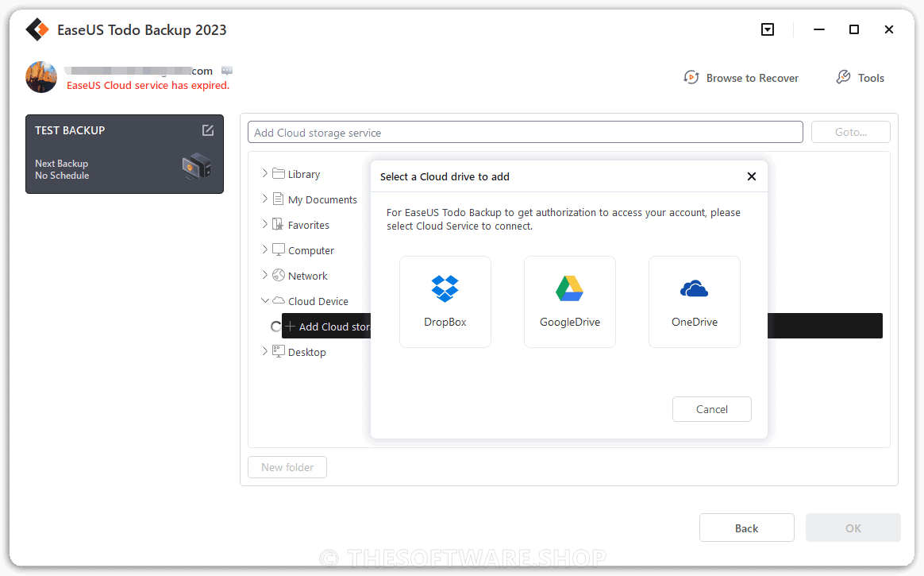Click the Tools wrench icon
Image resolution: width=924 pixels, height=576 pixels.
tap(843, 77)
